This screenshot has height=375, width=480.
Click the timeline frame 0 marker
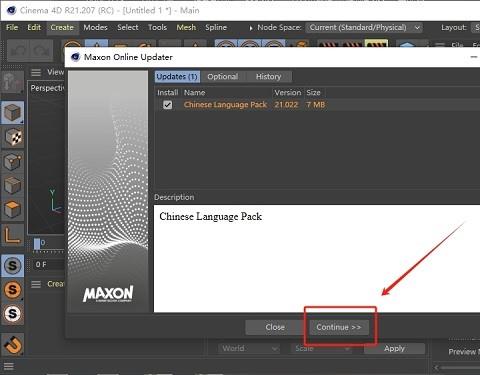pyautogui.click(x=37, y=243)
